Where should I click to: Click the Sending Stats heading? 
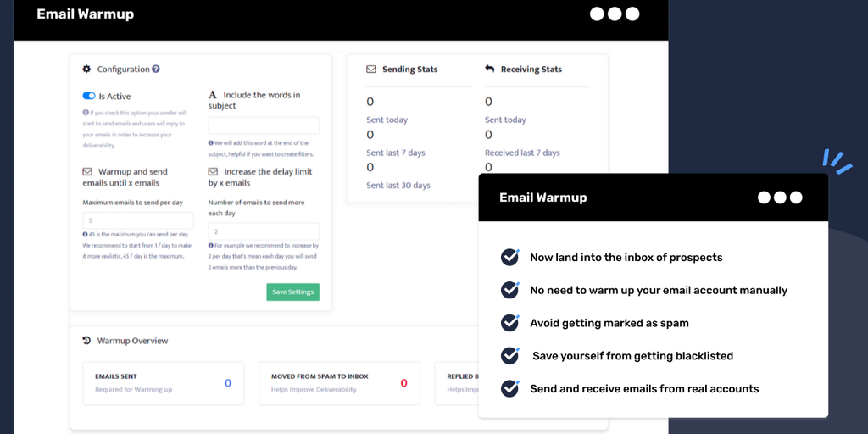[410, 70]
